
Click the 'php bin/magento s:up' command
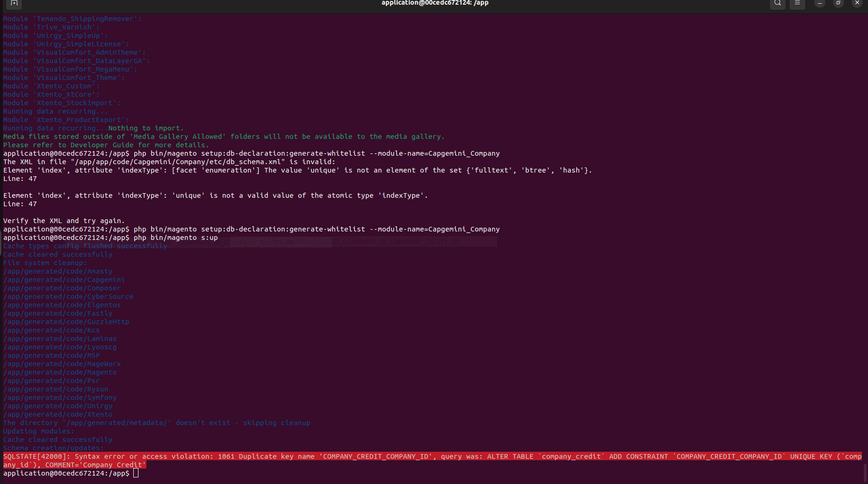[x=175, y=238]
